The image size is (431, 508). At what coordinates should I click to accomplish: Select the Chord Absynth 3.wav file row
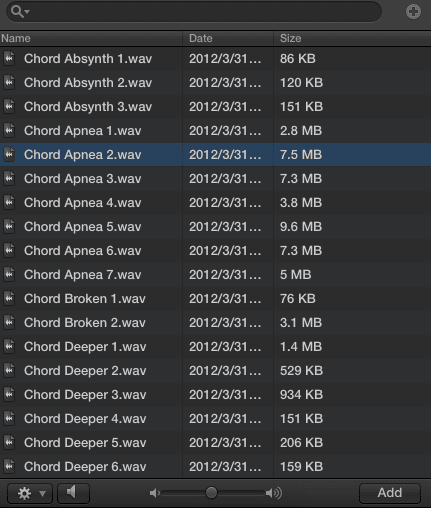click(215, 107)
